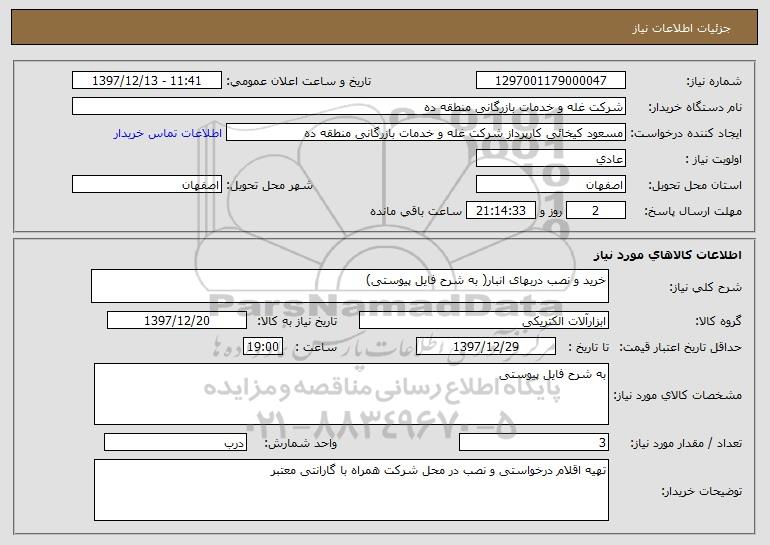Select the announcement date field 1397/12/13 - 11:41
This screenshot has height=545, width=770.
(x=147, y=81)
